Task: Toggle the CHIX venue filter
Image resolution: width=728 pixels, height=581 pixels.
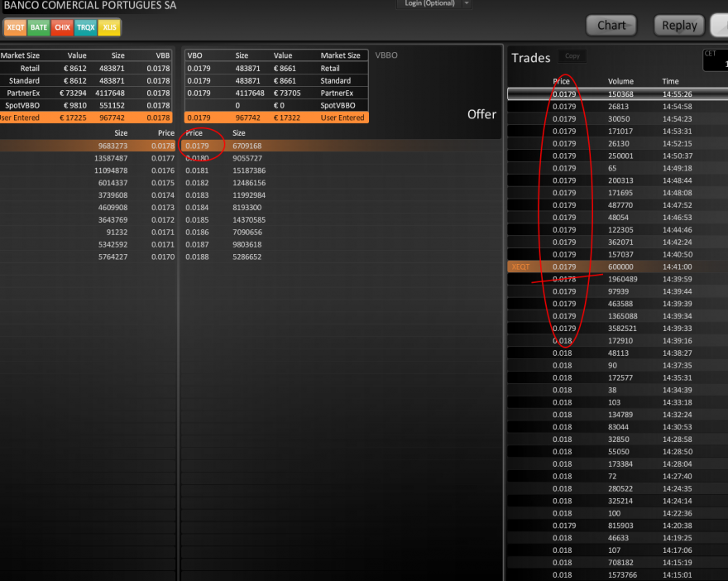Action: [62, 27]
